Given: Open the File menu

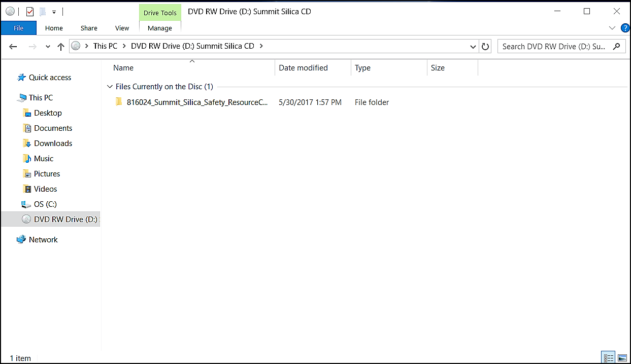Looking at the screenshot, I should pos(19,28).
